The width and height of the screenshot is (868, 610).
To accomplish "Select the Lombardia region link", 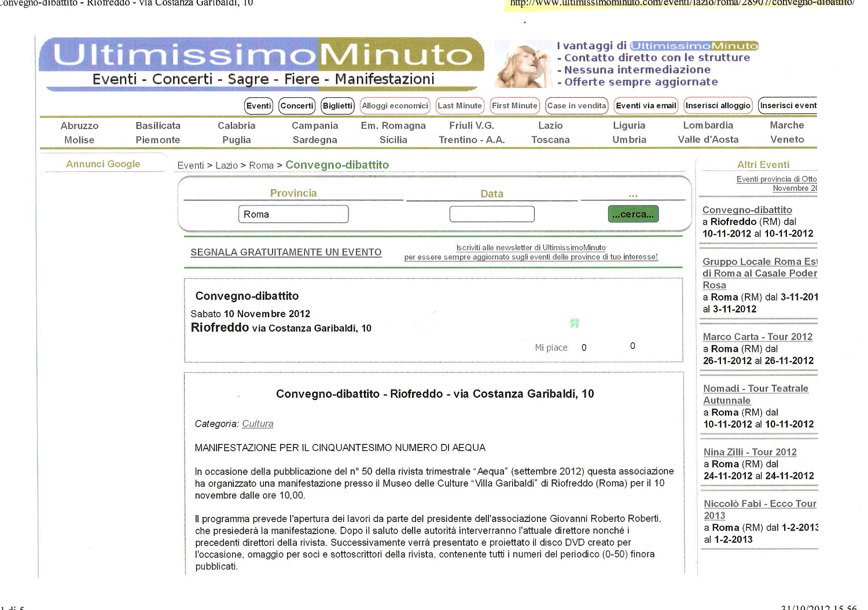I will (x=708, y=126).
